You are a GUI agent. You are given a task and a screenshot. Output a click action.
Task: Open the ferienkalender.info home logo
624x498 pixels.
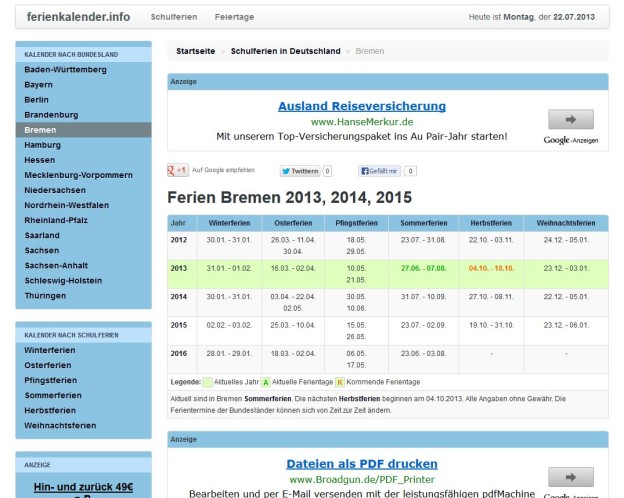[78, 17]
